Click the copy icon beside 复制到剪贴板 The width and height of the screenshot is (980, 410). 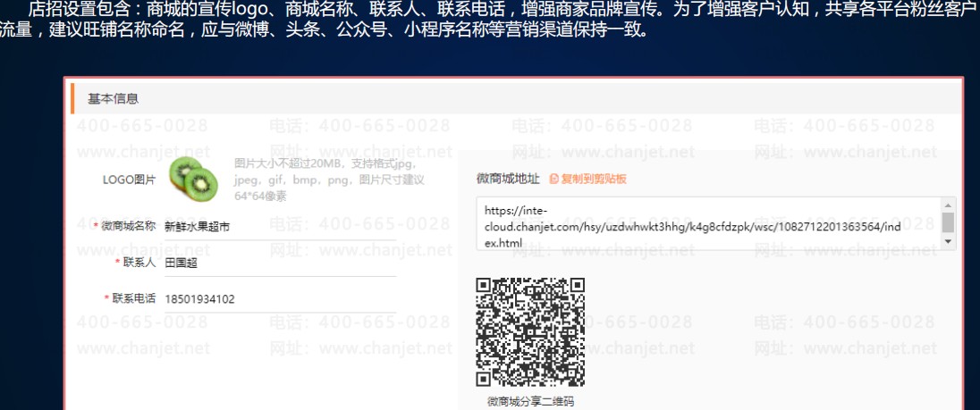click(x=553, y=180)
